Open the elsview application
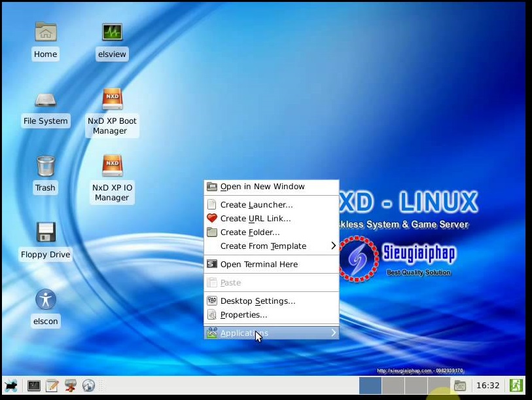 [111, 31]
